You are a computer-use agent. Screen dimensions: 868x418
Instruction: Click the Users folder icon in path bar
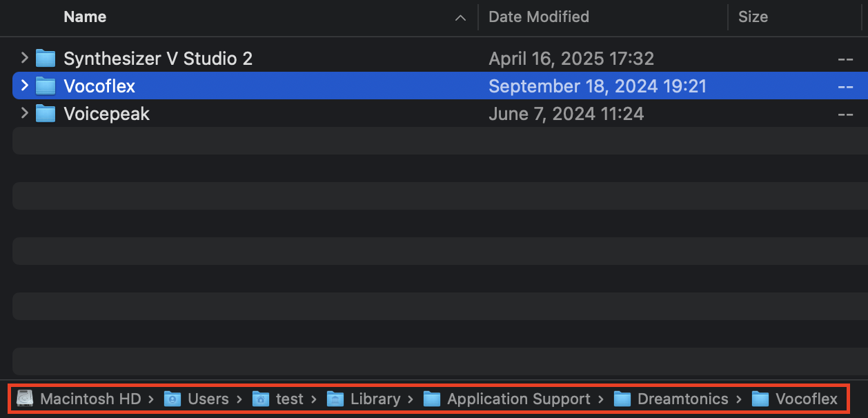point(172,399)
